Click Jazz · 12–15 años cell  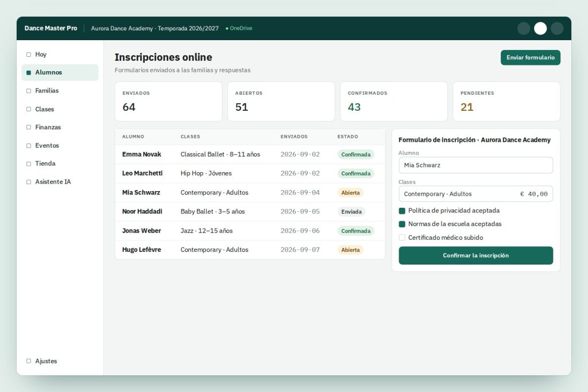(207, 231)
